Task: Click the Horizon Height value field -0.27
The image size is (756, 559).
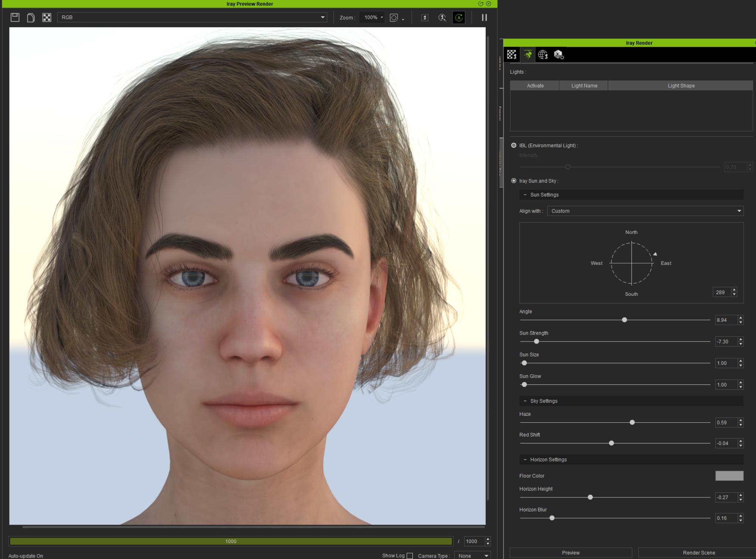Action: [x=726, y=497]
